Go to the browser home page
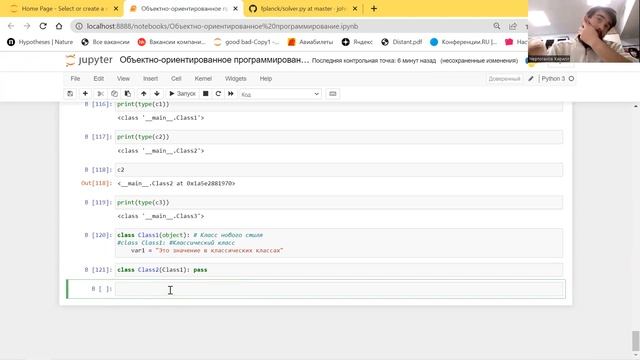640x360 pixels. pyautogui.click(x=59, y=26)
